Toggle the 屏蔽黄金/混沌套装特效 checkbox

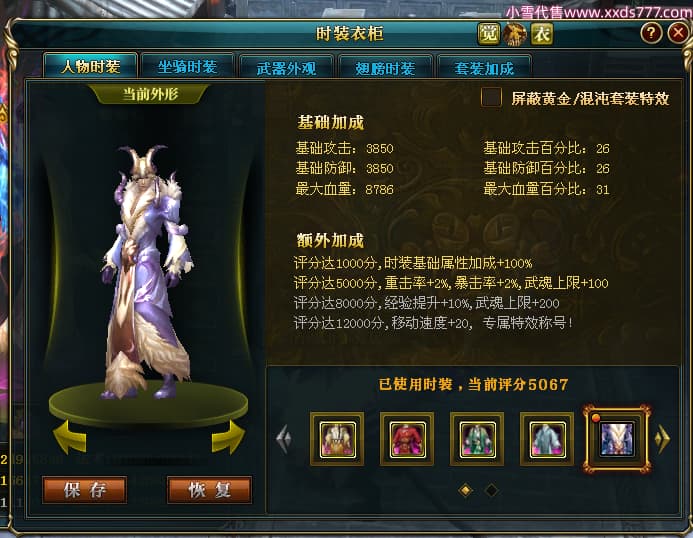coord(491,97)
